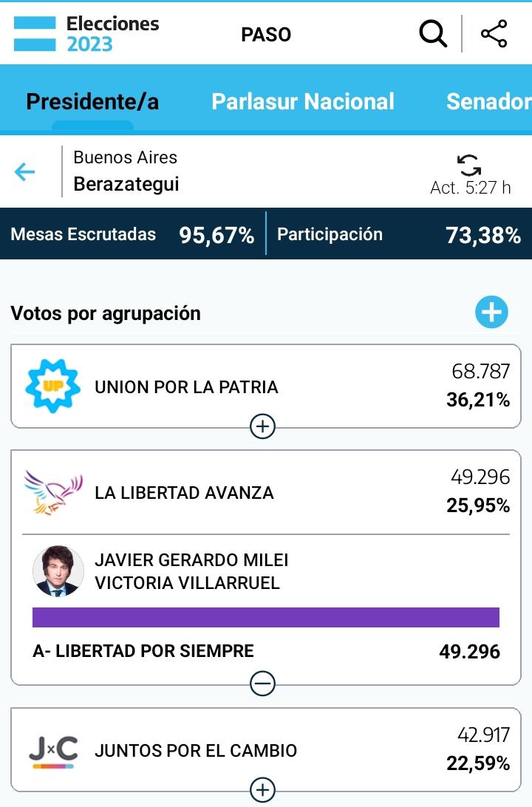Screen dimensions: 532x807
Task: Tap the Buenos Aires Berazategui location
Action: (x=126, y=171)
